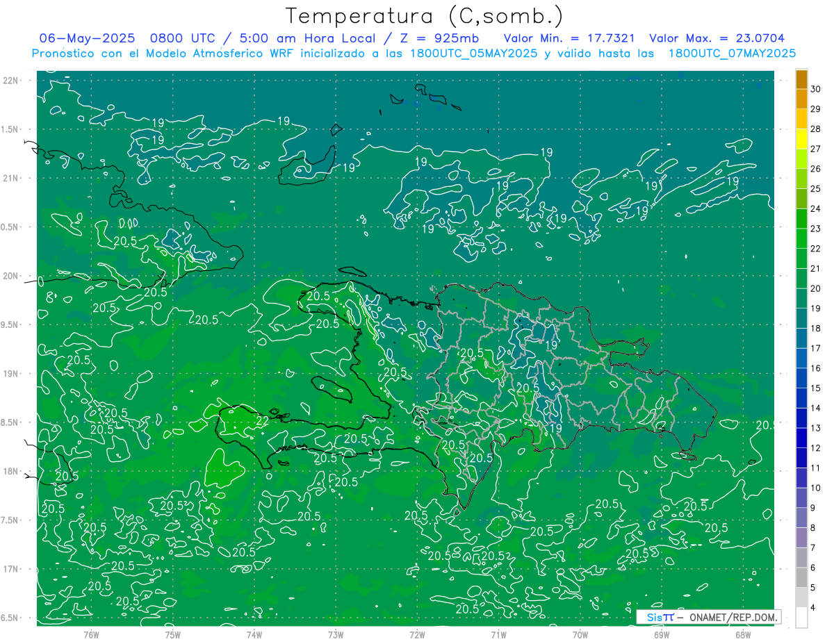
Task: Click the '25' color scale label
Action: tap(817, 188)
